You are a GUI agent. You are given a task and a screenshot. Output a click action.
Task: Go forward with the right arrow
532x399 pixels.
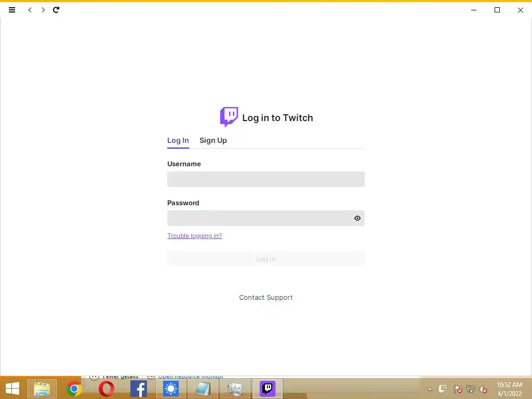click(43, 10)
